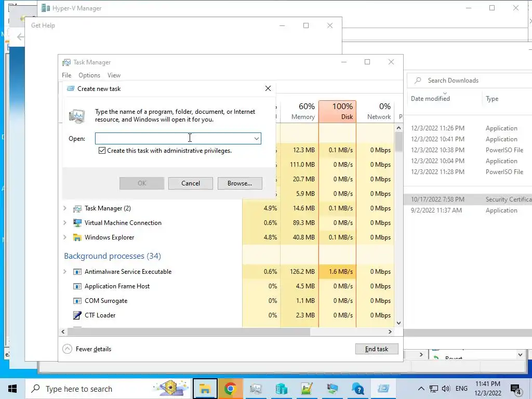The height and width of the screenshot is (399, 532).
Task: Click the horizontal scrollbar left arrow in Task Manager
Action: 63,331
